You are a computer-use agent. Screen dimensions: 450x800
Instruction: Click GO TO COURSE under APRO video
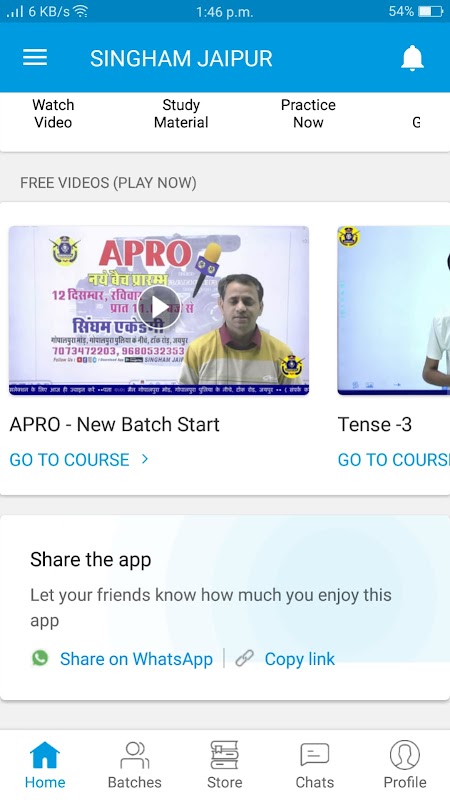pos(69,460)
